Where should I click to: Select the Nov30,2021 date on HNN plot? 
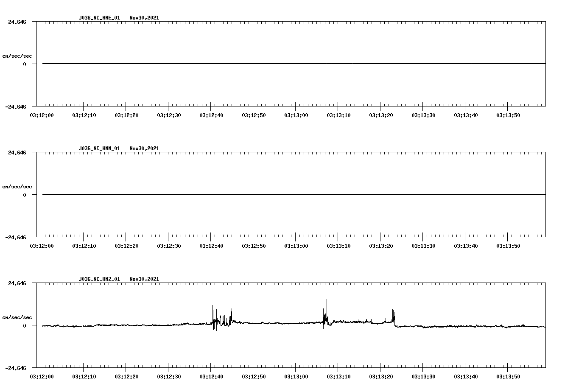[x=144, y=148]
